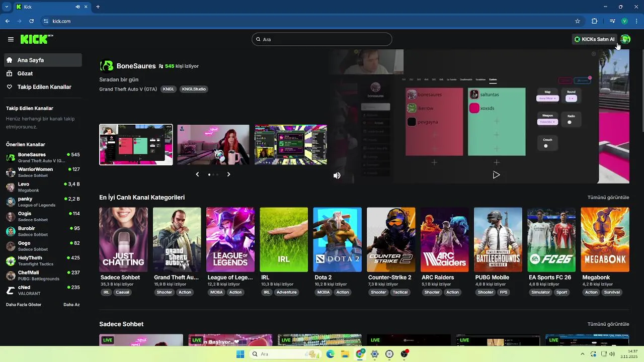The image size is (644, 362).
Task: Open Takip Edilen Kanallar menu item
Action: [x=43, y=87]
